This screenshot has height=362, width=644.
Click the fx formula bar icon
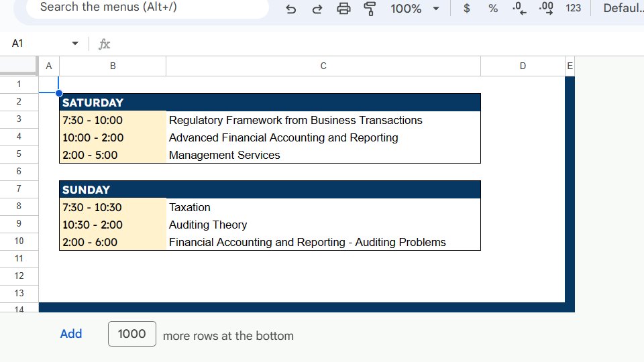[105, 44]
